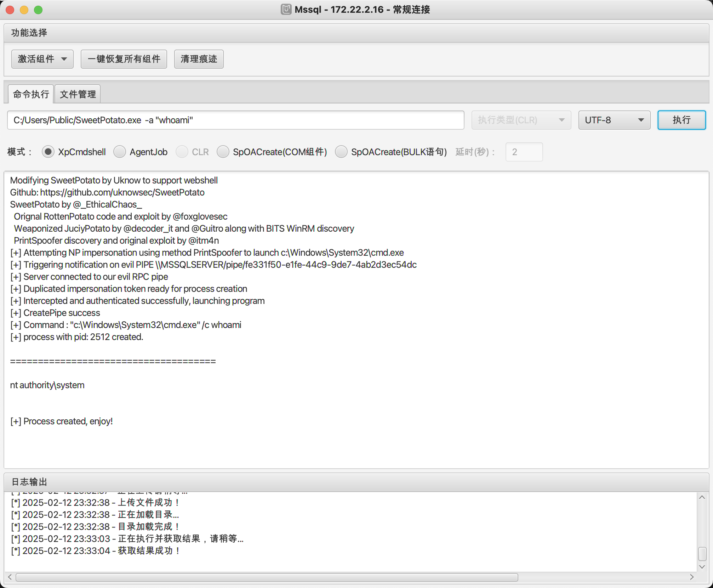Click the 目录加载完成 log entry
The image size is (713, 588).
tap(96, 527)
